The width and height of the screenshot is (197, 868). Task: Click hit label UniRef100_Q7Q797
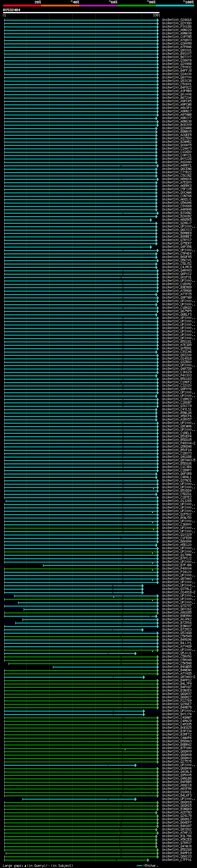(177, 606)
